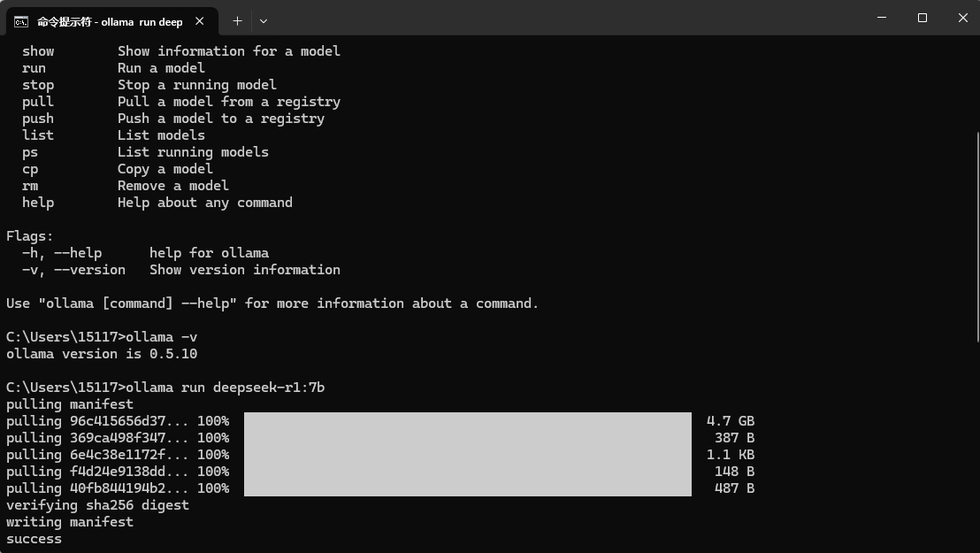Screen dimensions: 980x553
Task: Click the 'show' command text
Action: click(38, 51)
